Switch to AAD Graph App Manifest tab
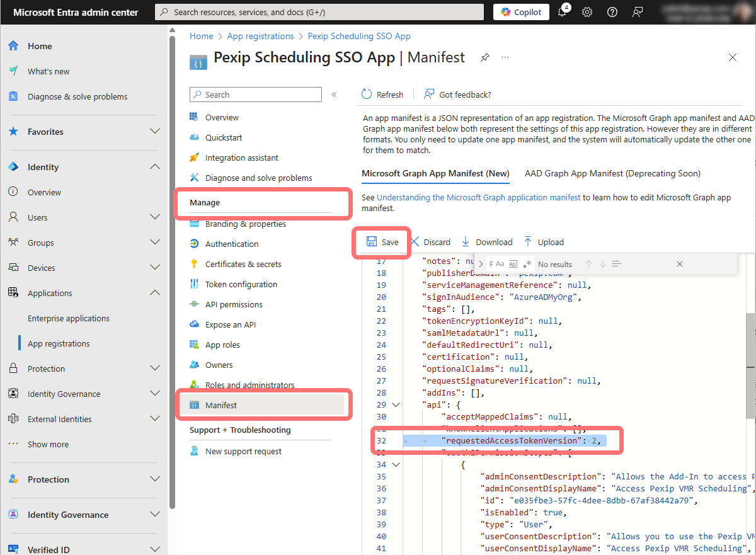Viewport: 756px width, 555px height. pyautogui.click(x=612, y=173)
